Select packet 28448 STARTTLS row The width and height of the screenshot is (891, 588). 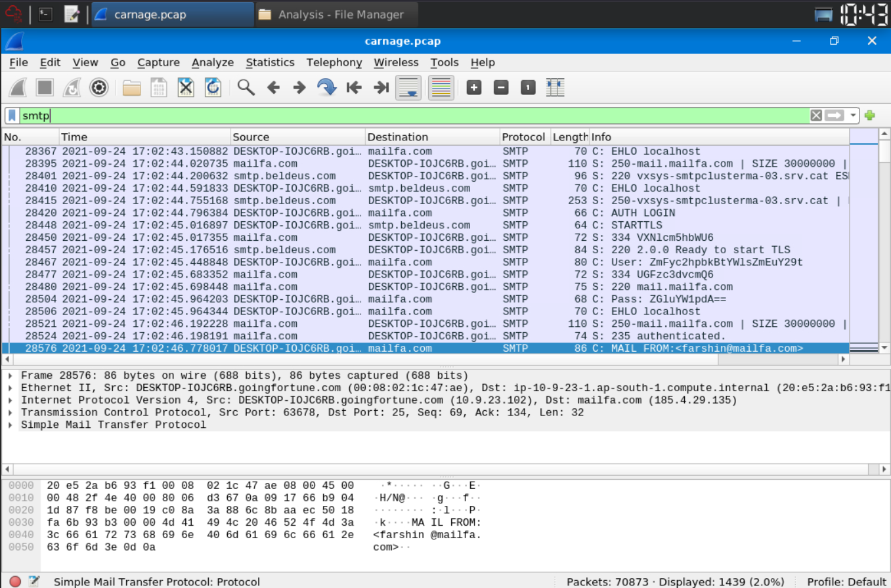click(425, 225)
